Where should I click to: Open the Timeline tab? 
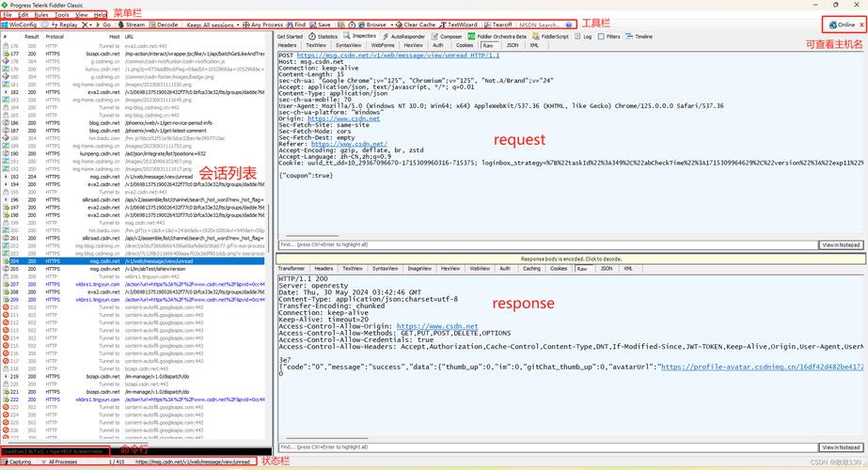639,37
